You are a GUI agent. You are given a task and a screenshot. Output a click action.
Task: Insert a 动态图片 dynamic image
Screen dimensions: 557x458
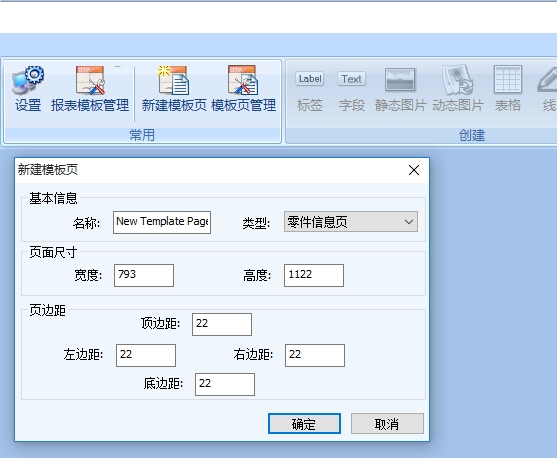pyautogui.click(x=458, y=88)
